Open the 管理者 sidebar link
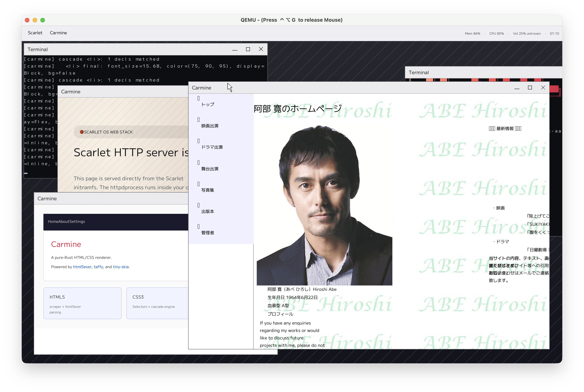The height and width of the screenshot is (392, 584). point(208,232)
